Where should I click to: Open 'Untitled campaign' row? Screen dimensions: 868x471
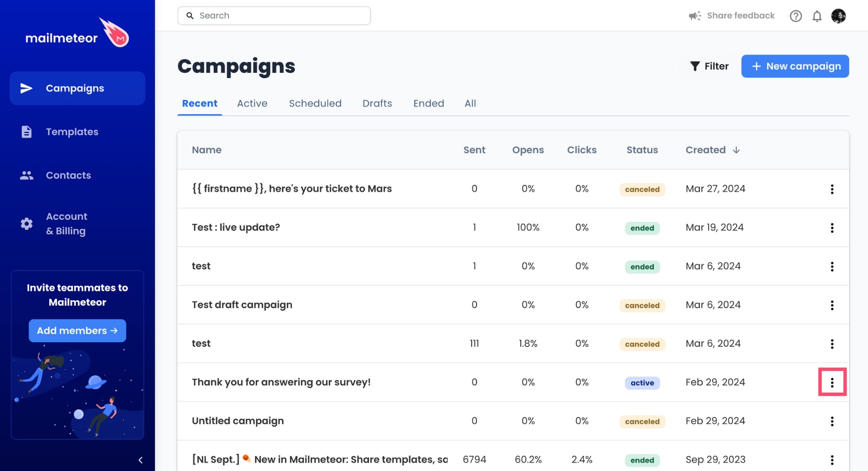pos(238,421)
